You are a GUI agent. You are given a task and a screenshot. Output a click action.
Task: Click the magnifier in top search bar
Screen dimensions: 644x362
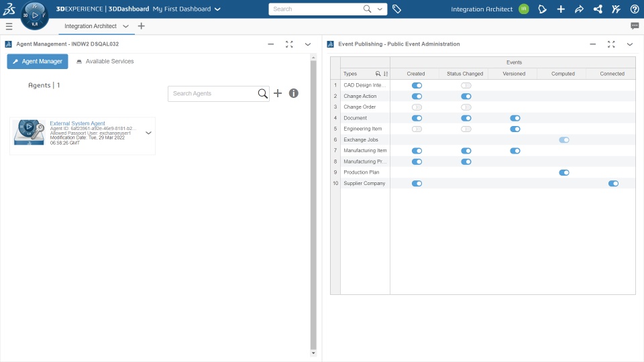pos(367,9)
